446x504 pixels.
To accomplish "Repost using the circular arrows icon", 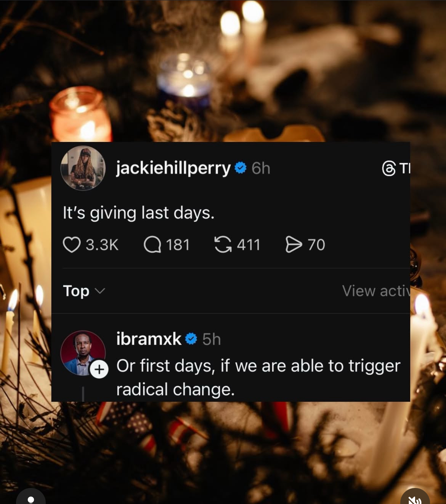I will [x=223, y=245].
